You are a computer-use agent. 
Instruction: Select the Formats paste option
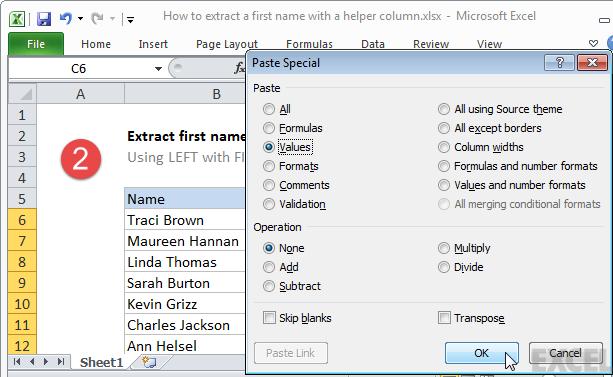(x=269, y=166)
